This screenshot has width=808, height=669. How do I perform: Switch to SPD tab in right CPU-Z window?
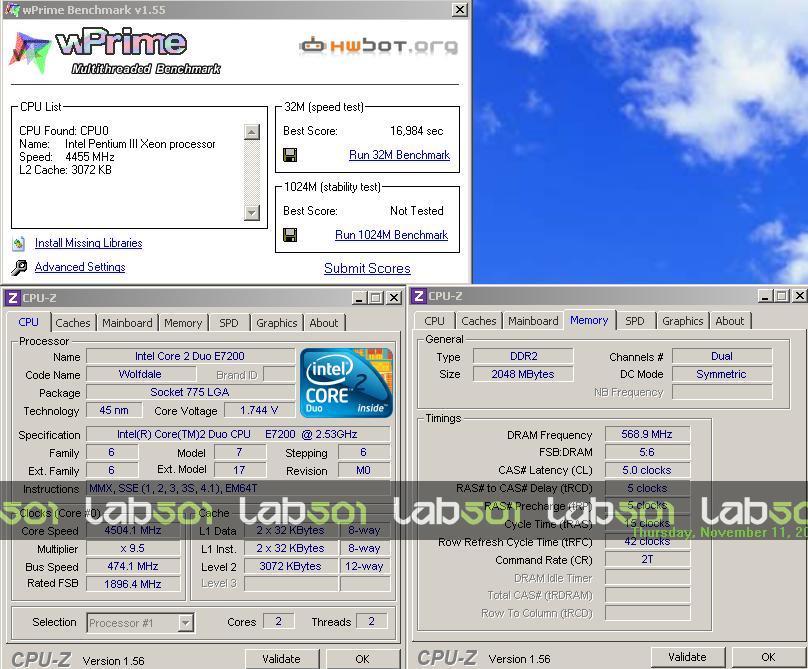click(635, 321)
